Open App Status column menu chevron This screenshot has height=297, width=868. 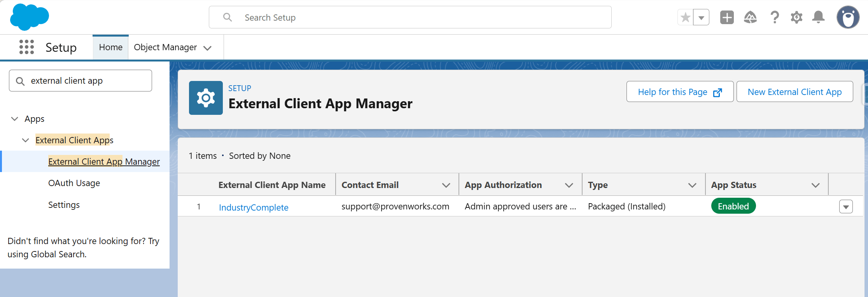coord(815,185)
